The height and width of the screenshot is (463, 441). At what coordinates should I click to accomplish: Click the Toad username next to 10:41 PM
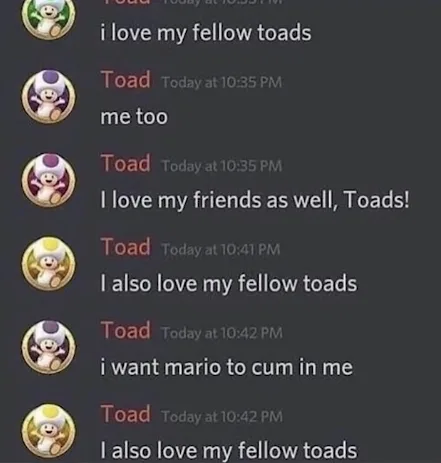[125, 247]
